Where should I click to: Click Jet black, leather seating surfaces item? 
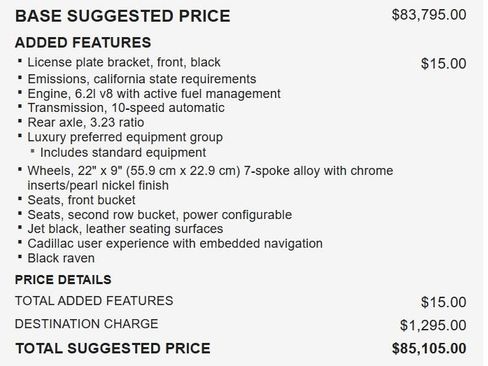125,229
